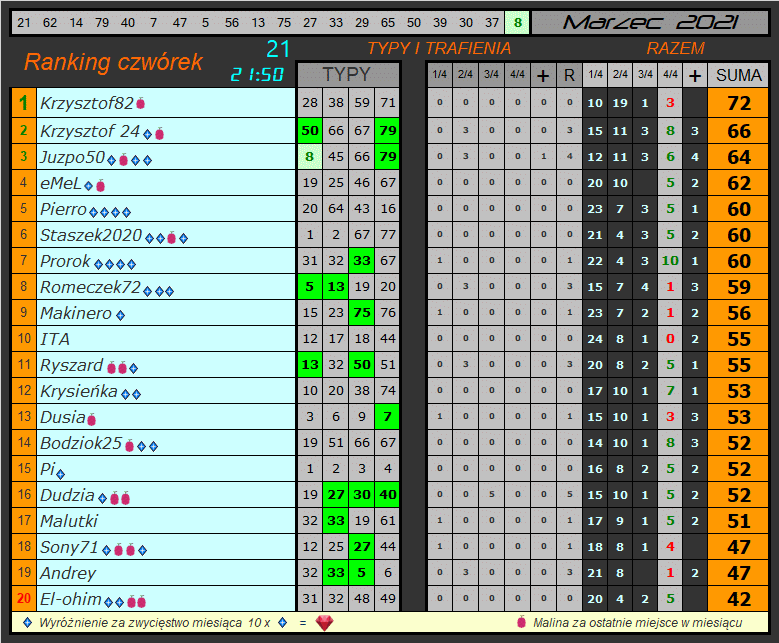Screen dimensions: 779x643
Task: Click the SUMA value 72 for Krzysztof82
Action: coord(738,103)
